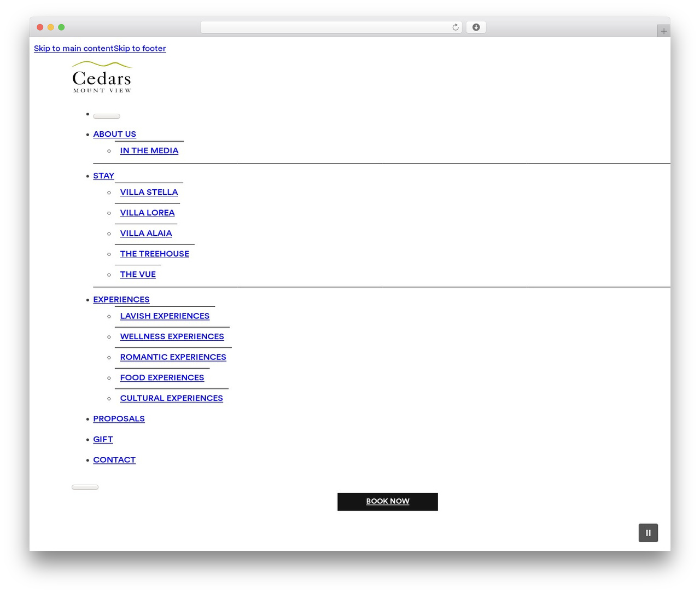Viewport: 700px width, 593px height.
Task: Open a new browser tab with the plus button
Action: (x=664, y=31)
